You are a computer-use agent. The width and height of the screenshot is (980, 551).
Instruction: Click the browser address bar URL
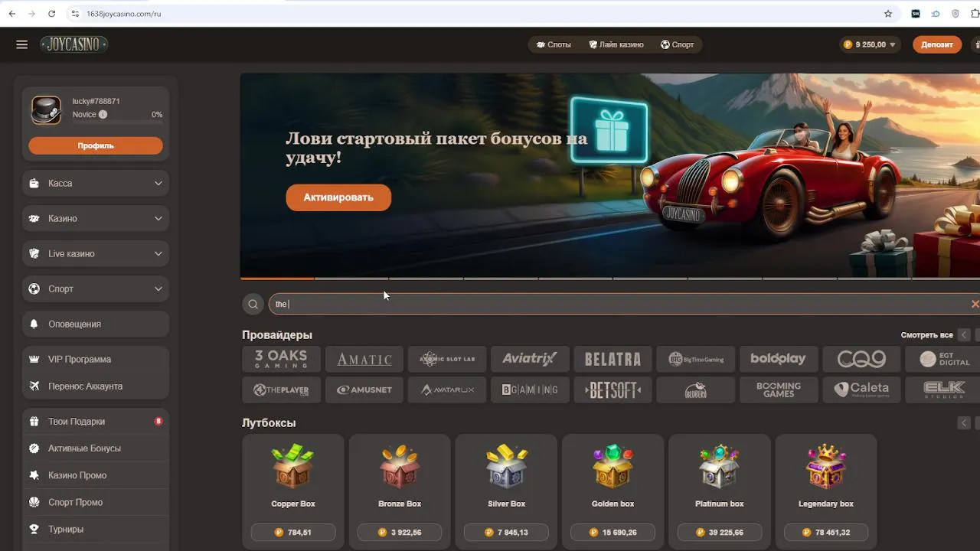pyautogui.click(x=123, y=14)
